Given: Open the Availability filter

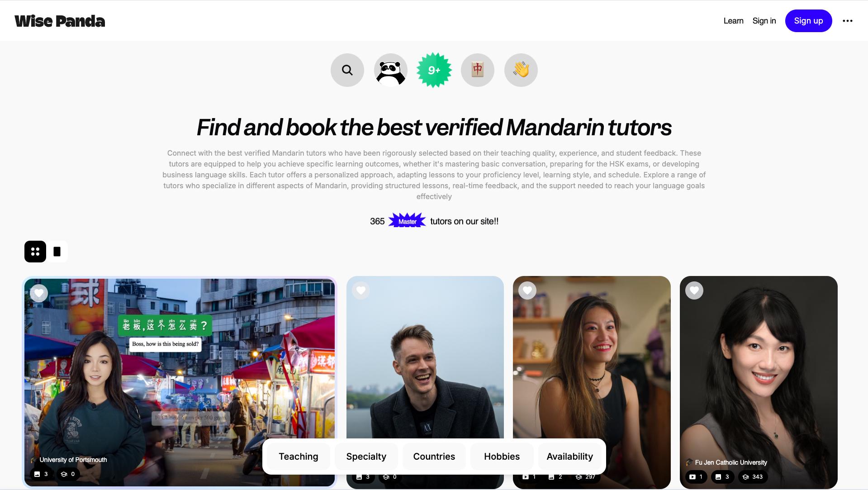Looking at the screenshot, I should [570, 457].
